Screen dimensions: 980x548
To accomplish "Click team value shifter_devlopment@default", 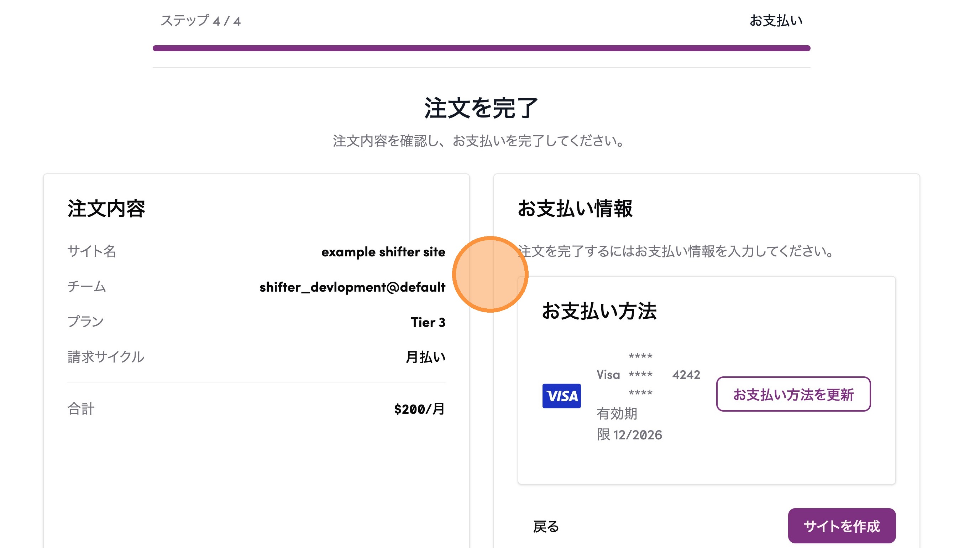I will coord(352,287).
